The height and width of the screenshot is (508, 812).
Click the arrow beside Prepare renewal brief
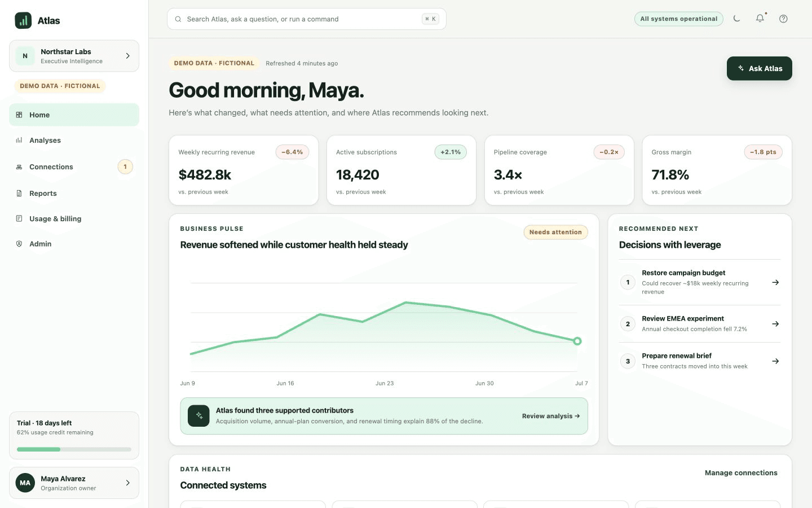(775, 361)
